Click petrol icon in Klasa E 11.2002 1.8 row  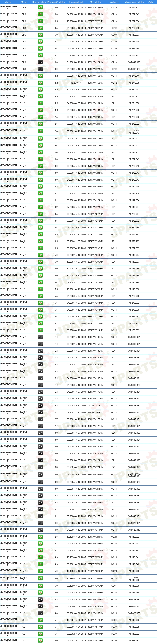pyautogui.click(x=40, y=90)
